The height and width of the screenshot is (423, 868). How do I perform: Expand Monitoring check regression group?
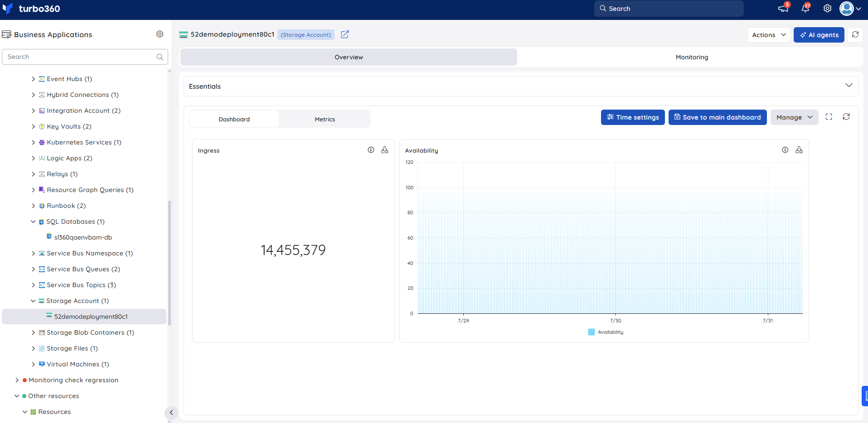(x=17, y=380)
